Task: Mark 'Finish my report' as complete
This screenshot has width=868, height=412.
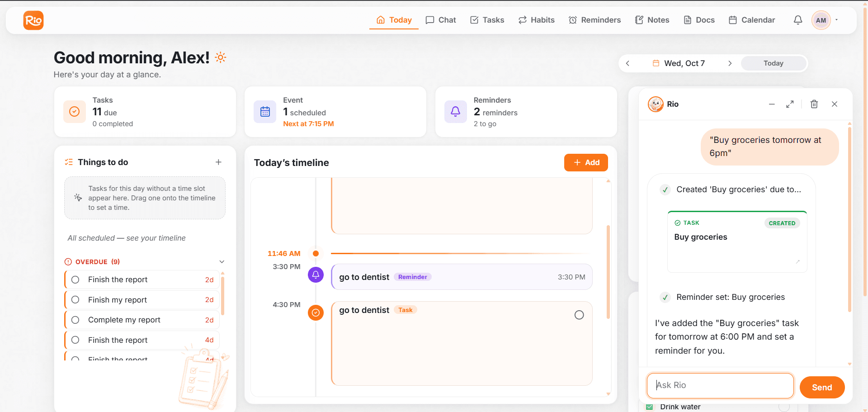Action: [x=75, y=300]
